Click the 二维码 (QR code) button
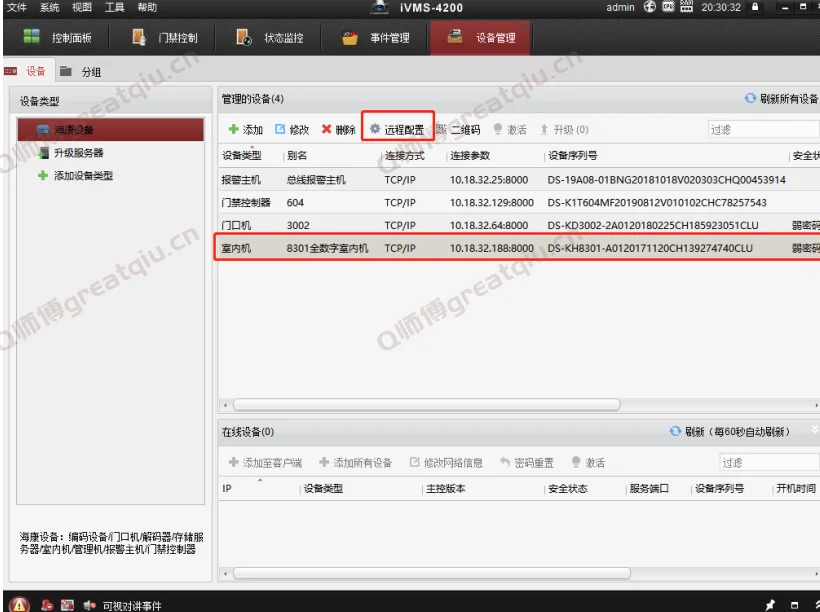Screen dimensions: 820x612 458,130
